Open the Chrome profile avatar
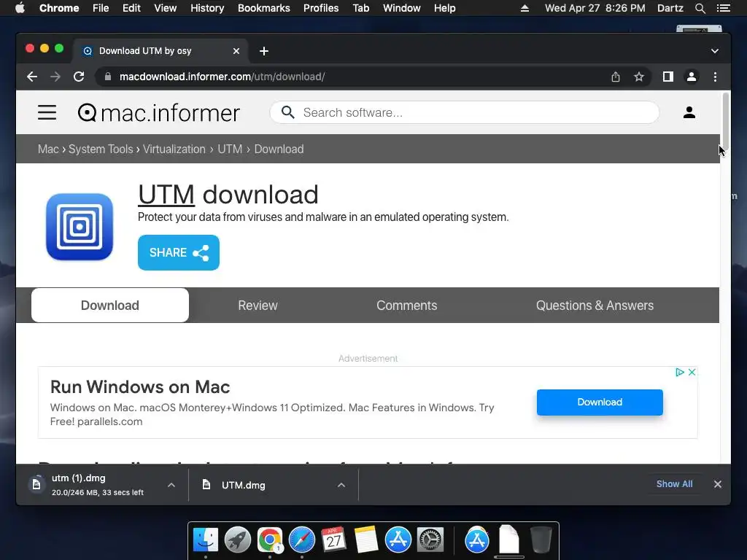747x560 pixels. pos(692,77)
